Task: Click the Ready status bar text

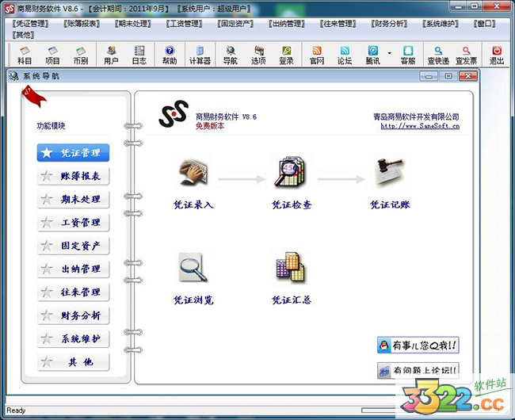Action: 16,410
